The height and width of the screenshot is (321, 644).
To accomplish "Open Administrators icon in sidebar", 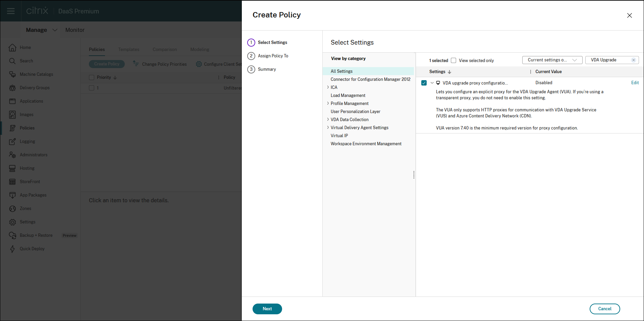I will [12, 155].
